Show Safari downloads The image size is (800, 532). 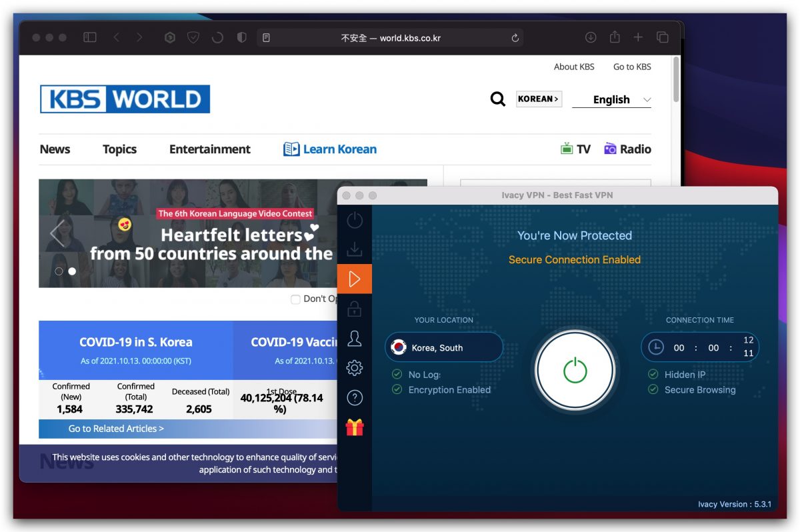(591, 37)
